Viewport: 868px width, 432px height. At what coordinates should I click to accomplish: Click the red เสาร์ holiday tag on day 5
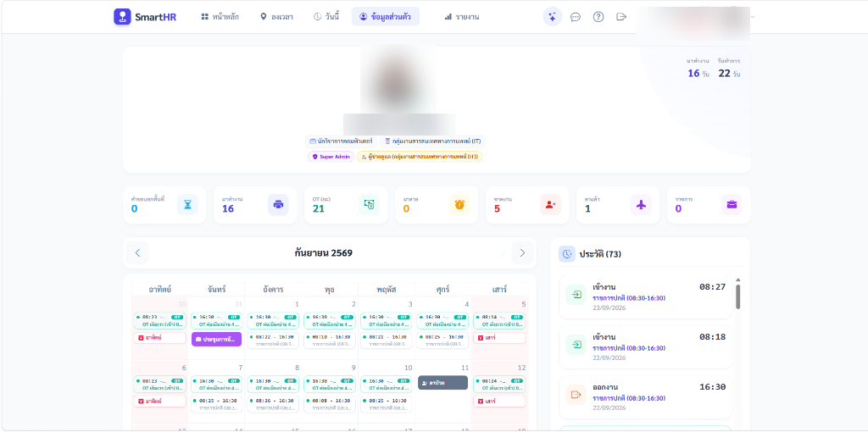499,337
